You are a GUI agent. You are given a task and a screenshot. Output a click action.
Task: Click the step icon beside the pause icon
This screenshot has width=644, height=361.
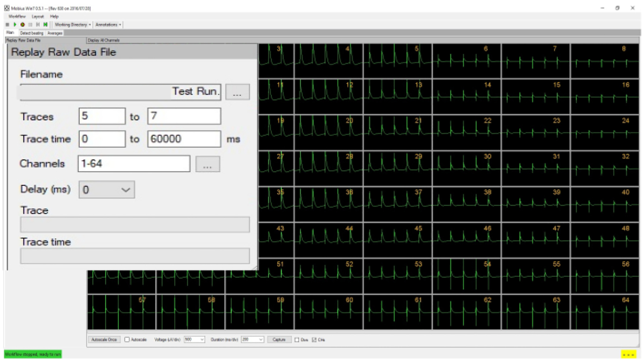pyautogui.click(x=38, y=25)
